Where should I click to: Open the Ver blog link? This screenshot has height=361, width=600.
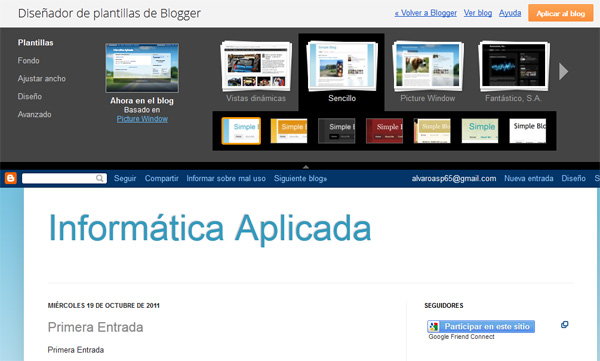tap(478, 13)
